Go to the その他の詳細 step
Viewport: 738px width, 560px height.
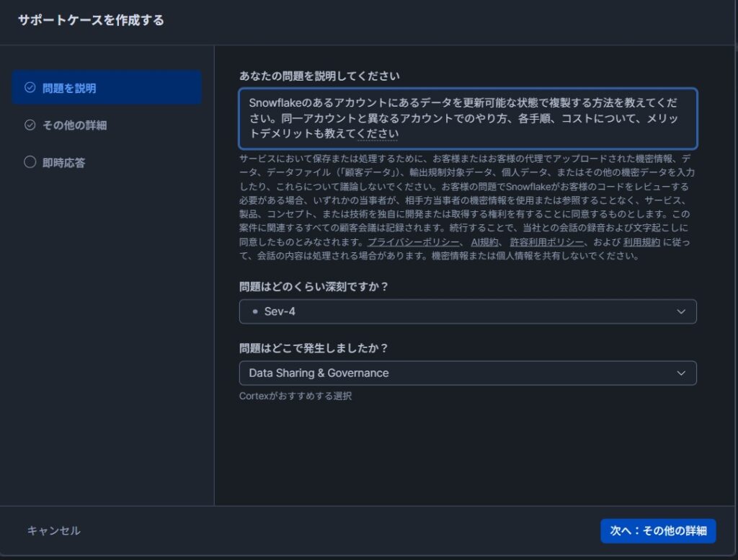point(107,125)
